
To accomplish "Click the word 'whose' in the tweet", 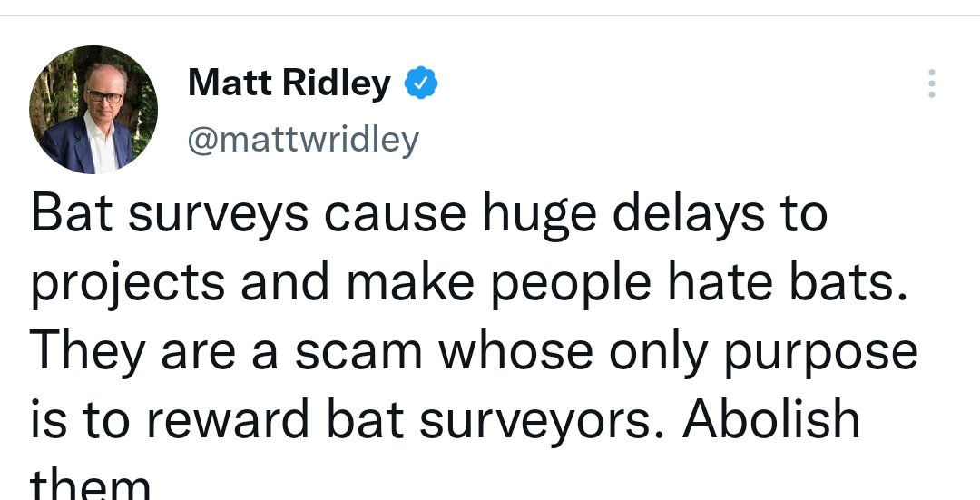I will tap(516, 352).
